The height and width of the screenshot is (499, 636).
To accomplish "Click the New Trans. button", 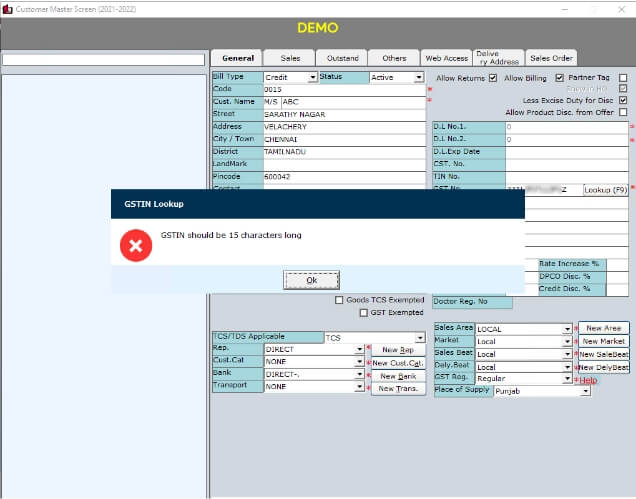I will (x=398, y=389).
